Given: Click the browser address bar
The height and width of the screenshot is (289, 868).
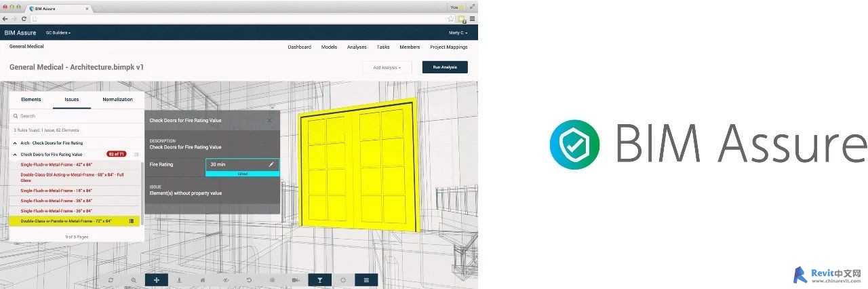Looking at the screenshot, I should pyautogui.click(x=241, y=18).
